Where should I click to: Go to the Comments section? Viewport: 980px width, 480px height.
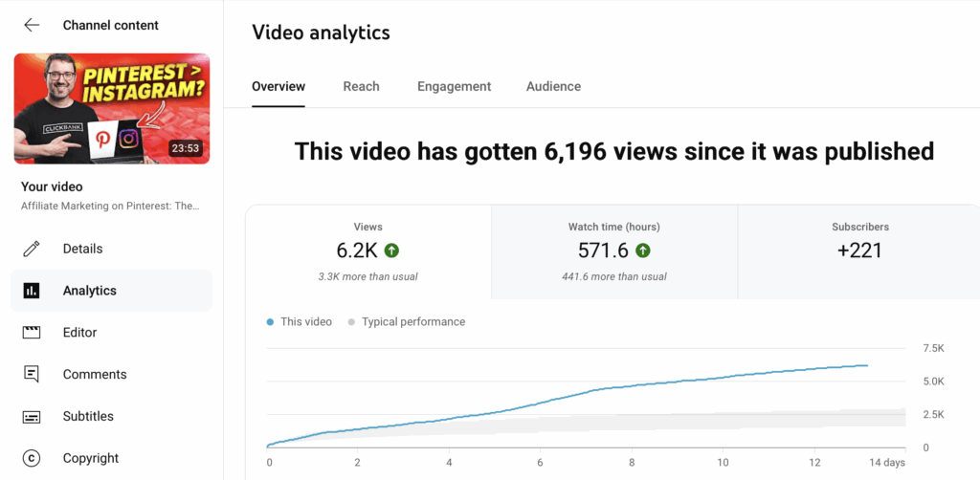(111, 374)
